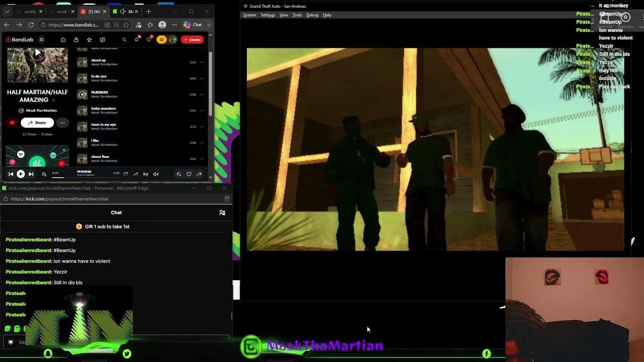The height and width of the screenshot is (362, 644).
Task: Open the Debug menu in GTA window
Action: (x=312, y=15)
